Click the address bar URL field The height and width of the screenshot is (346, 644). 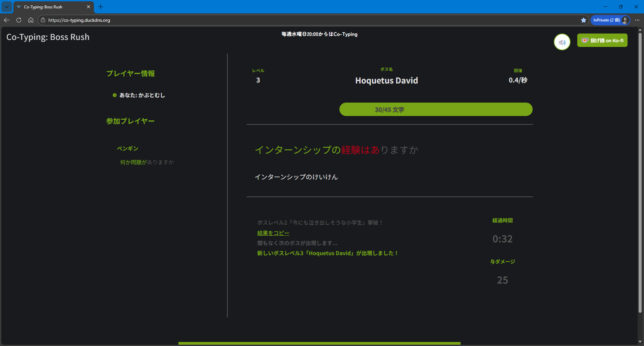click(302, 20)
